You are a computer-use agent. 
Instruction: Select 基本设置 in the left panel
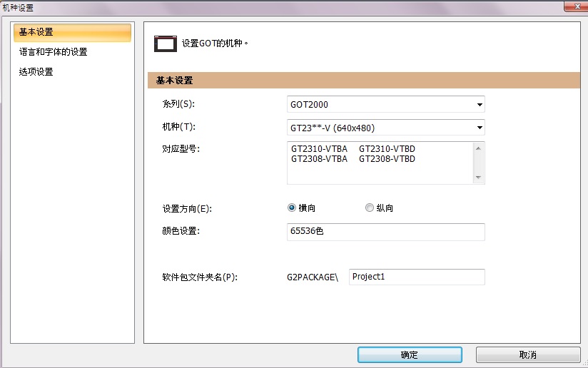point(72,33)
